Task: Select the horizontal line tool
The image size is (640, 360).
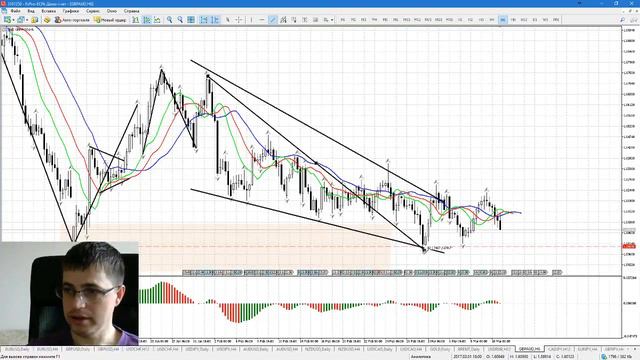Action: click(x=262, y=20)
